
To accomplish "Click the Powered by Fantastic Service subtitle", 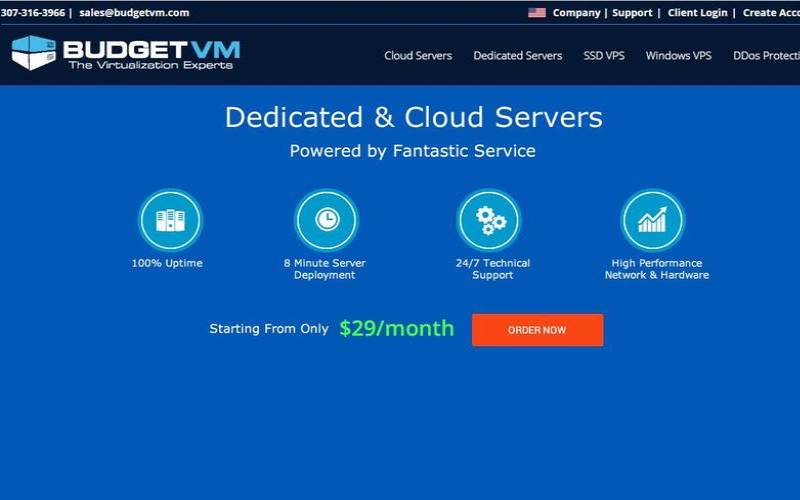I will (x=413, y=151).
